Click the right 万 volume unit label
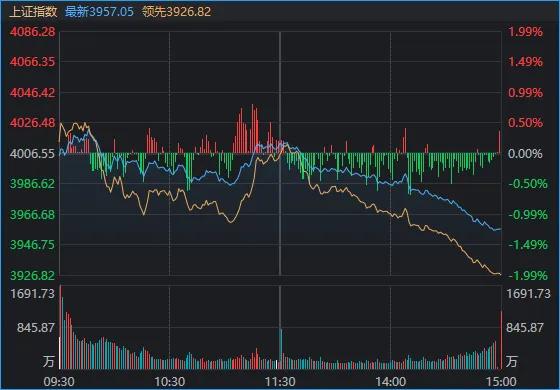 [511, 361]
